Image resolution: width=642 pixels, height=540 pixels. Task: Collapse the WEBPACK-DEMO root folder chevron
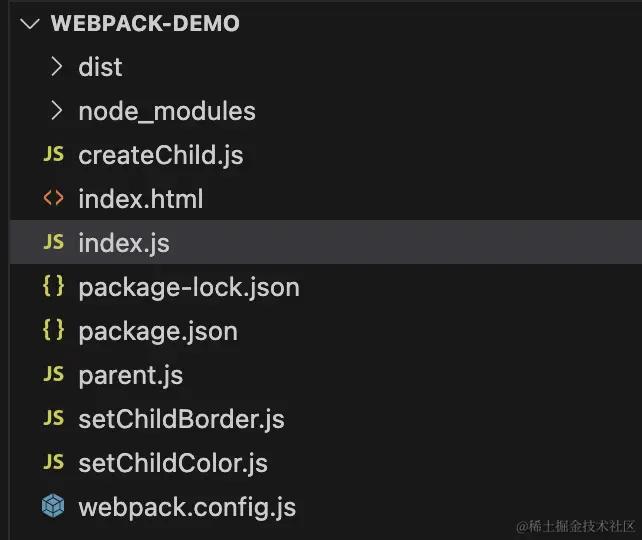(x=29, y=23)
